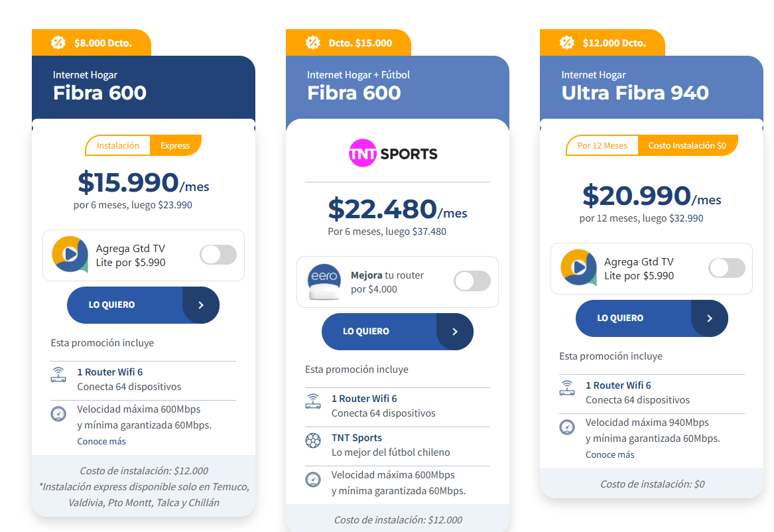774x532 pixels.
Task: Select the Por 12 Meses tab
Action: (x=602, y=145)
